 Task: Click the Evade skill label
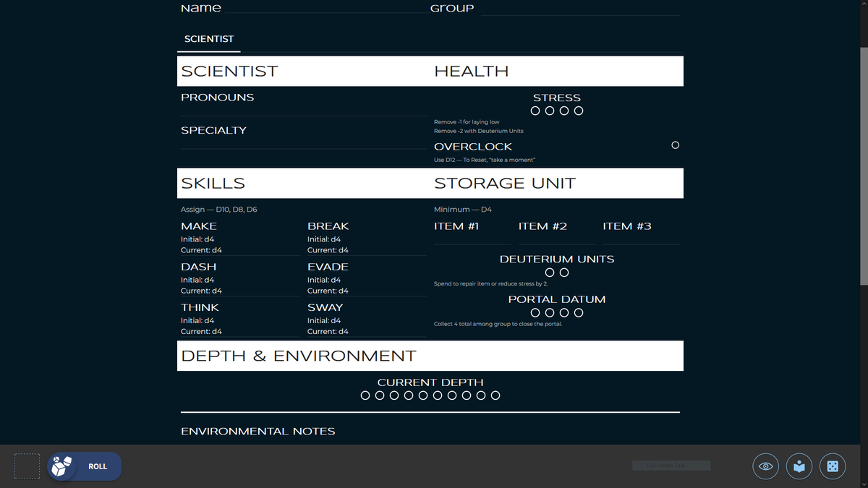[328, 267]
